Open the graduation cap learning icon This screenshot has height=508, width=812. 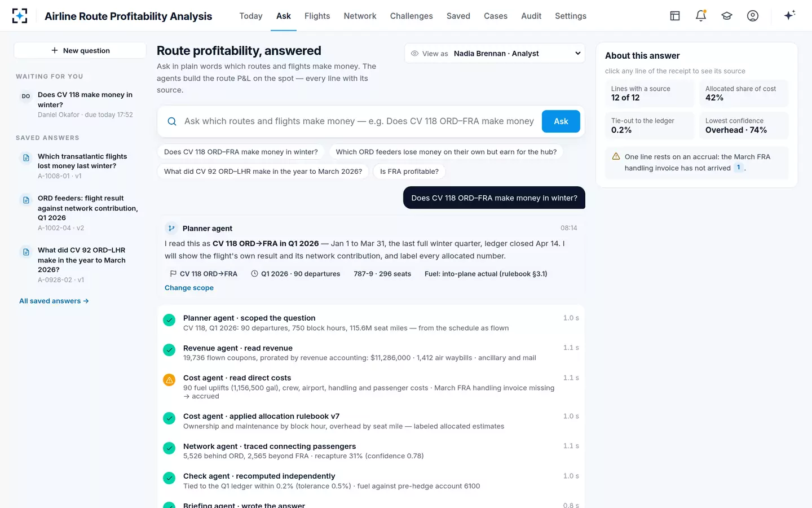727,16
